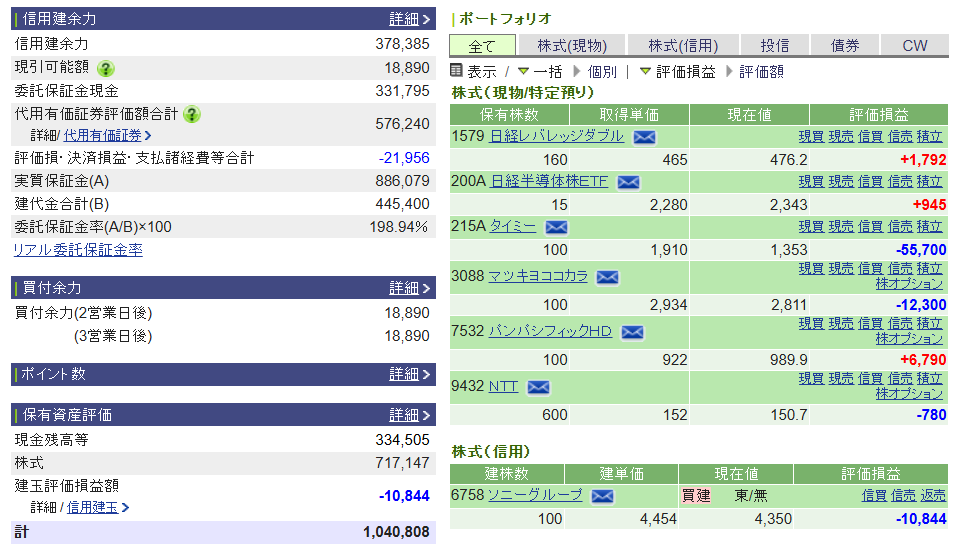This screenshot has width=961, height=551.
Task: Open リアル委託保証金率 link
Action: point(78,250)
